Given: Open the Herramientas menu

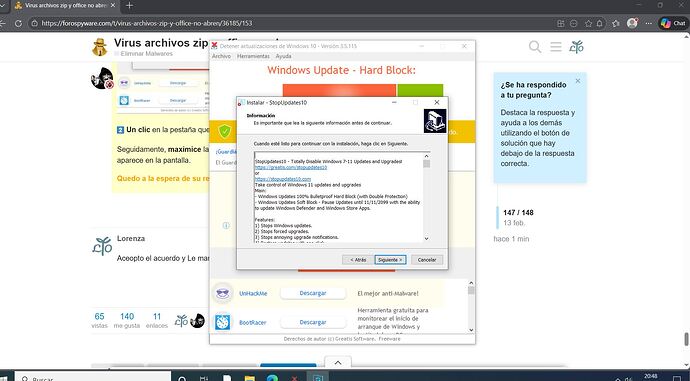Looking at the screenshot, I should click(253, 56).
